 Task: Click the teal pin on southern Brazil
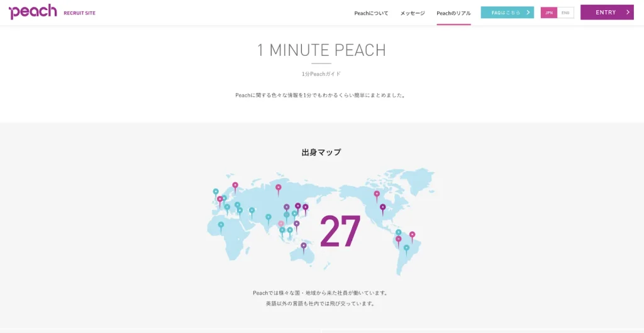406,249
